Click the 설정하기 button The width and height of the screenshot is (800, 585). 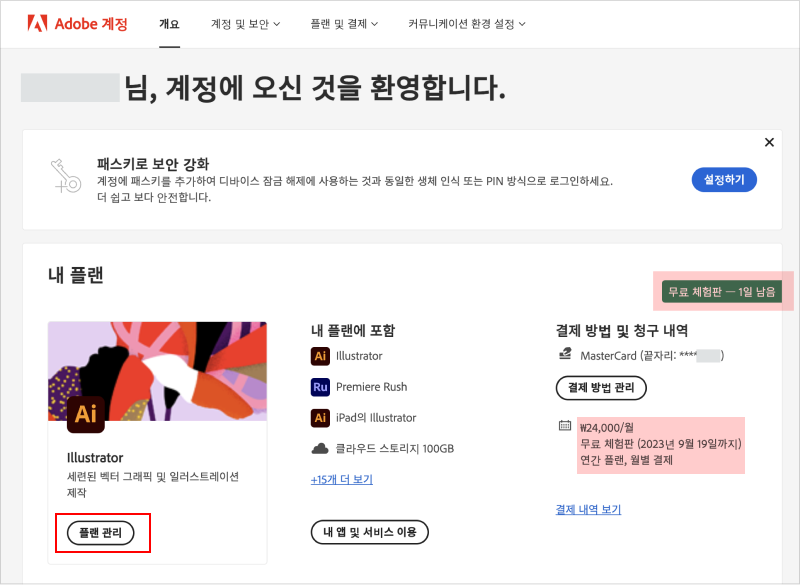tap(724, 180)
